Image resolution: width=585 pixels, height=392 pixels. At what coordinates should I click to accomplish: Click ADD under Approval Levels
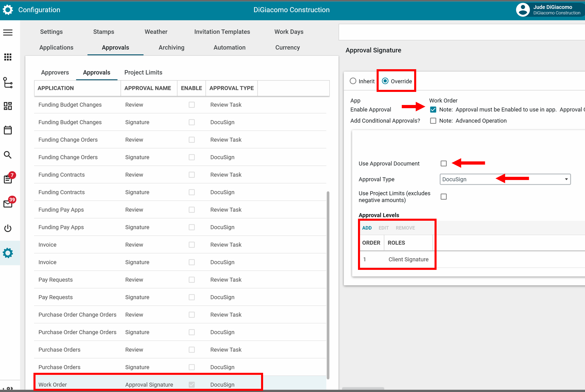click(367, 228)
